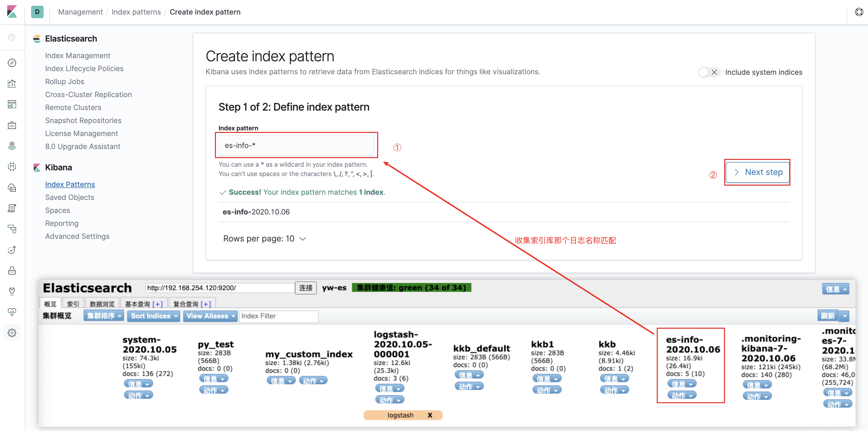Screen dimensions: 868x431
Task: Switch to the 数据浏览 tab
Action: tap(102, 304)
